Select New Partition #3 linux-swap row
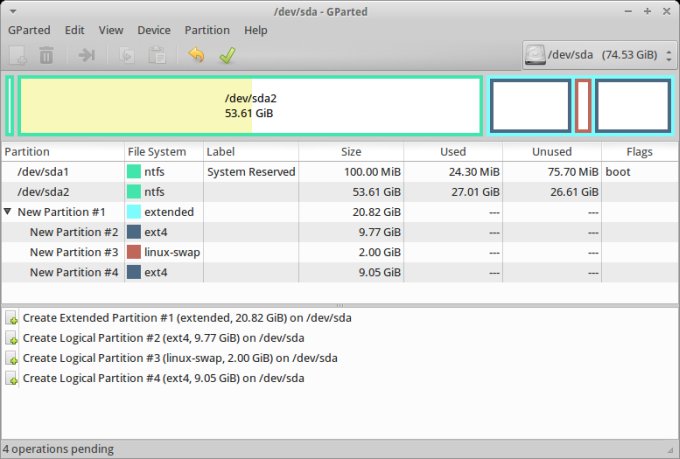 click(74, 252)
